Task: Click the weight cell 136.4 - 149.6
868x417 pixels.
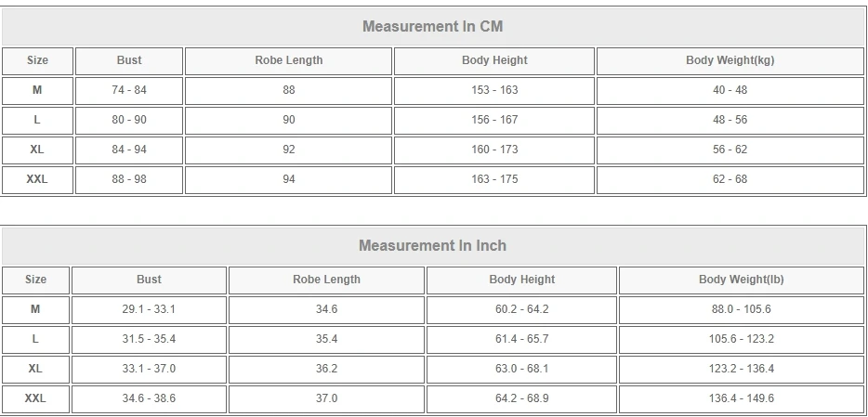Action: click(x=741, y=398)
